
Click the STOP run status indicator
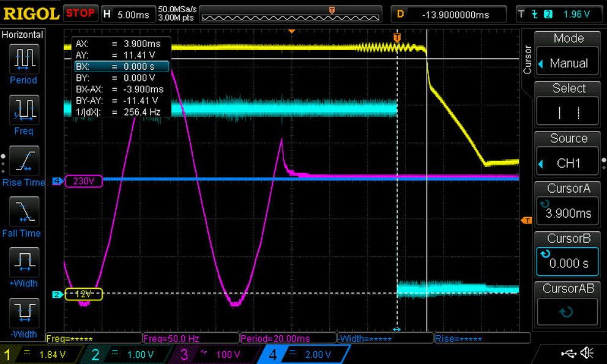coord(80,13)
